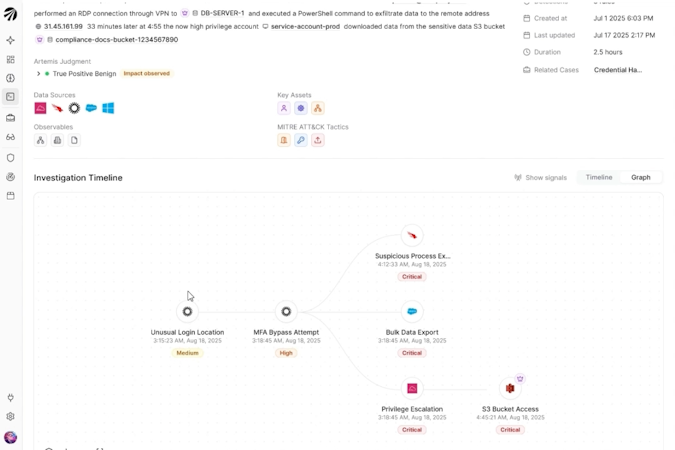Open the file observable icon
The image size is (675, 450).
74,140
